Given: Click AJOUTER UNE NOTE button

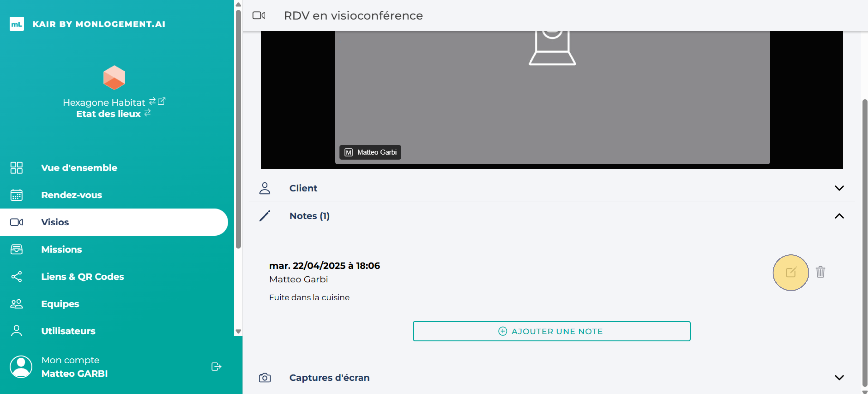Looking at the screenshot, I should click(x=551, y=331).
